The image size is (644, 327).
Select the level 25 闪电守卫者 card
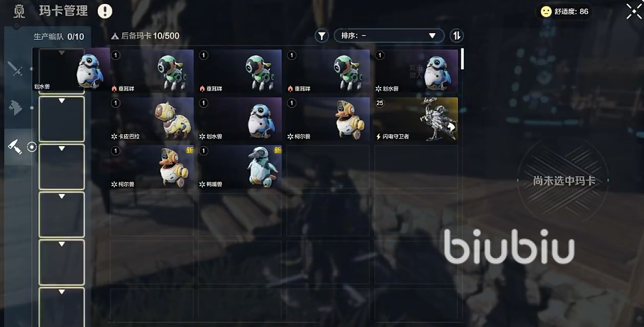click(x=416, y=119)
